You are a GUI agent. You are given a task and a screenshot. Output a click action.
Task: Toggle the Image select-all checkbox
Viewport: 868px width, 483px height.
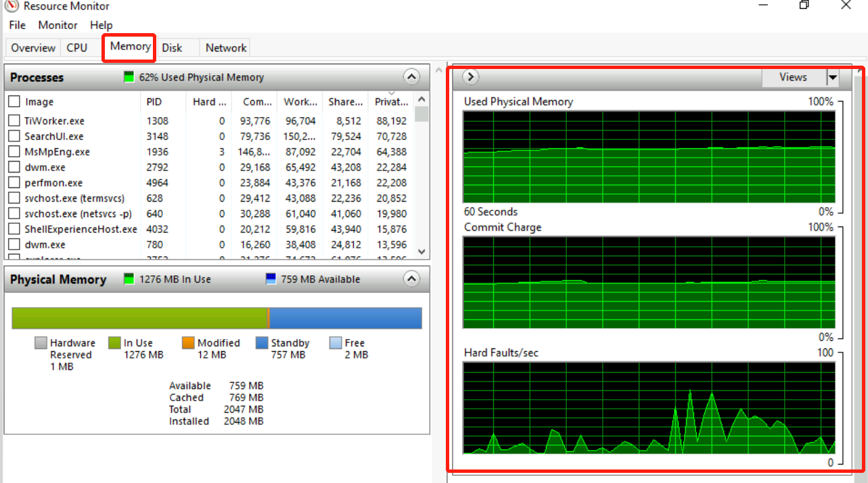14,102
